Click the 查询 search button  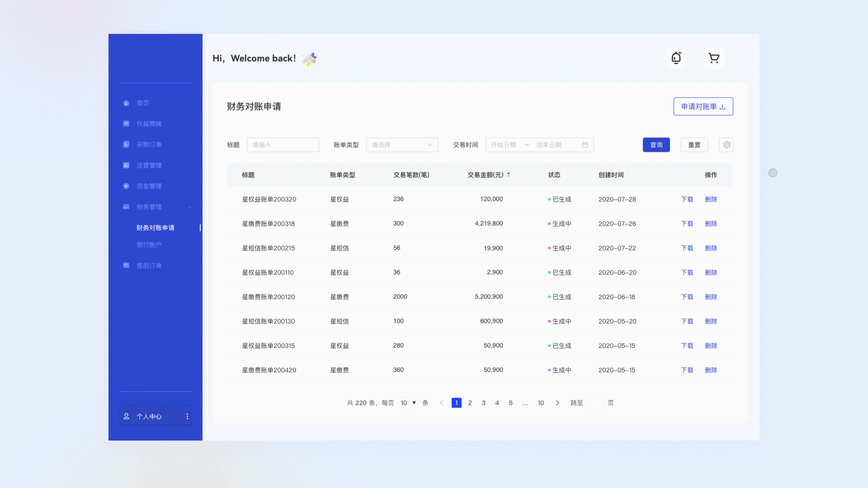pos(656,145)
